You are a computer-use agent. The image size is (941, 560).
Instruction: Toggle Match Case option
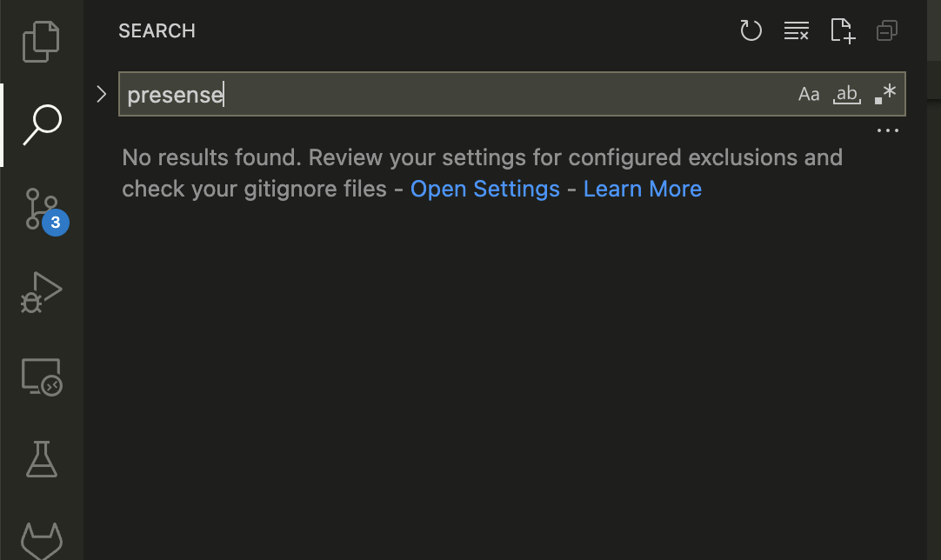pos(808,94)
